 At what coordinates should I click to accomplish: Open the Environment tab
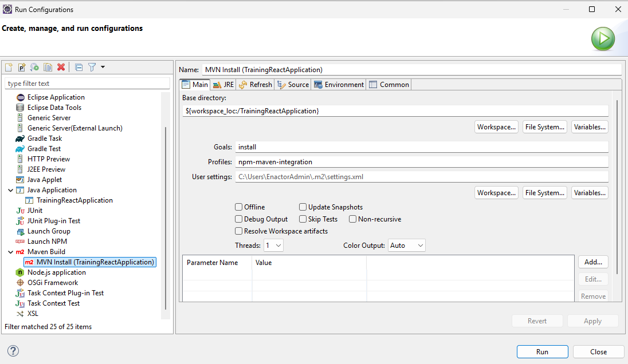point(339,85)
